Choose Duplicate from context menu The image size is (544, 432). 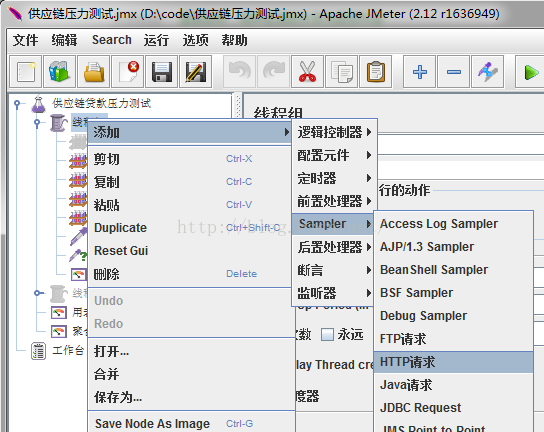pos(189,228)
